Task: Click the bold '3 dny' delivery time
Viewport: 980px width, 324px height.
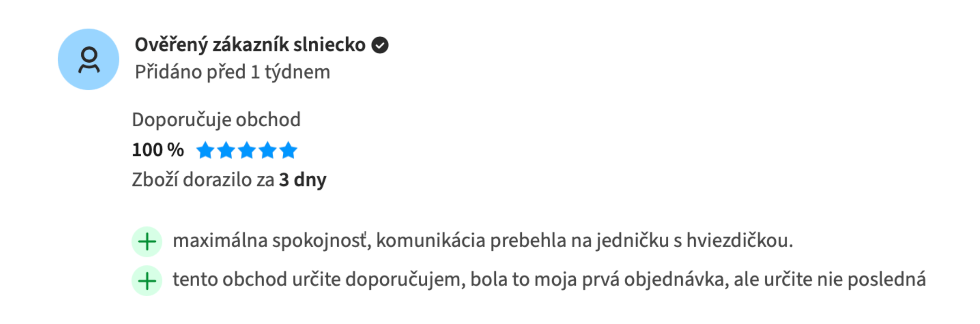Action: click(x=303, y=180)
